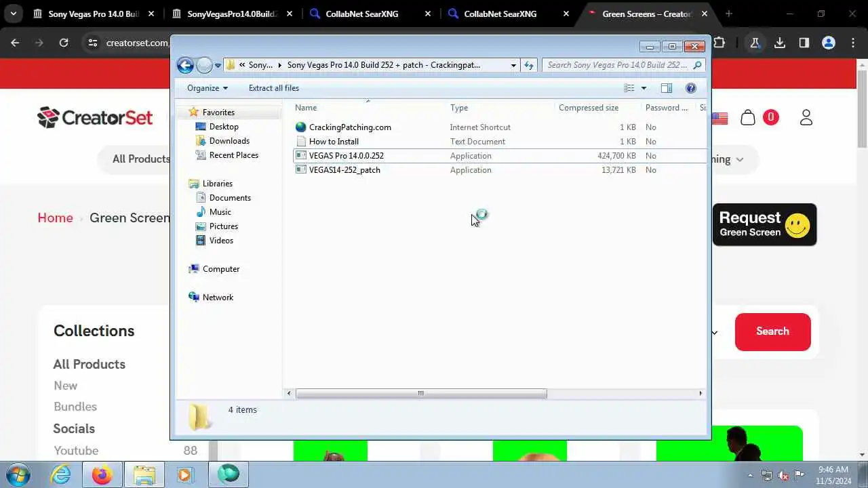Open Pictures library
Screen dimensions: 868x488
[x=224, y=226]
